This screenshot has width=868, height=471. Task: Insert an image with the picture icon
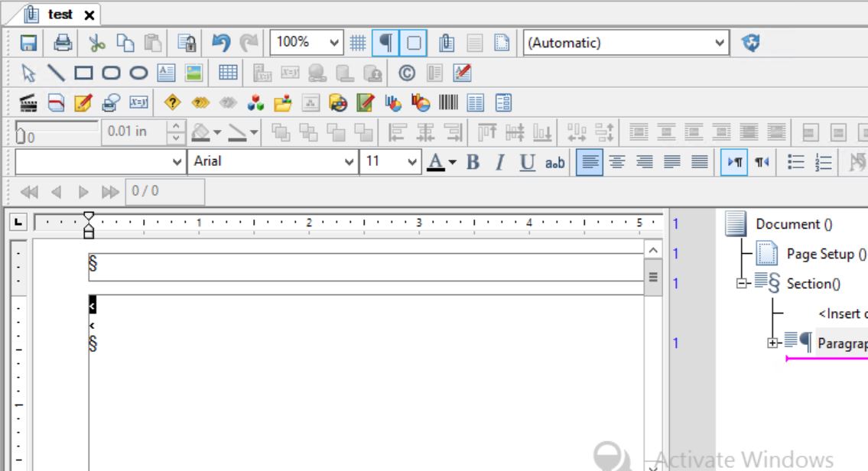194,73
